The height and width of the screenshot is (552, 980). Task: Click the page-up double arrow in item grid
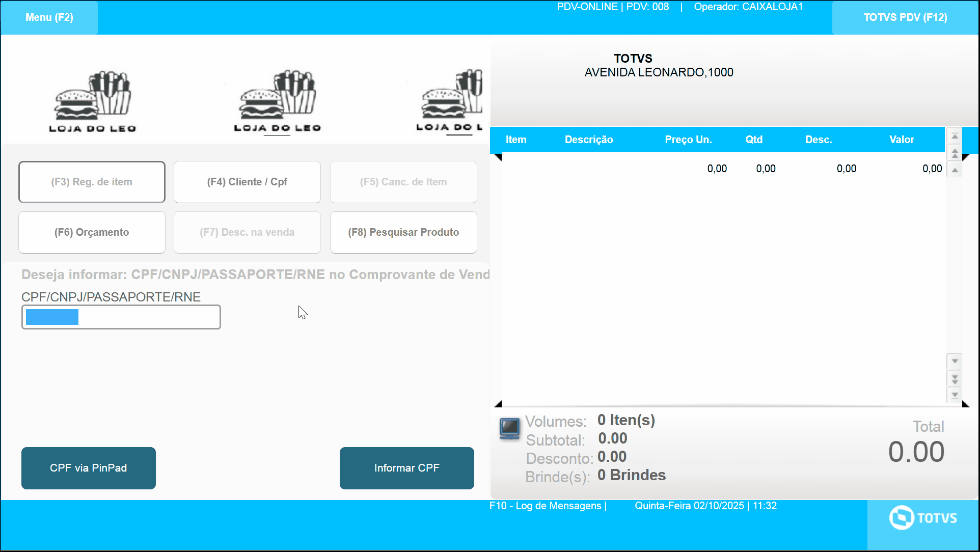tap(955, 153)
